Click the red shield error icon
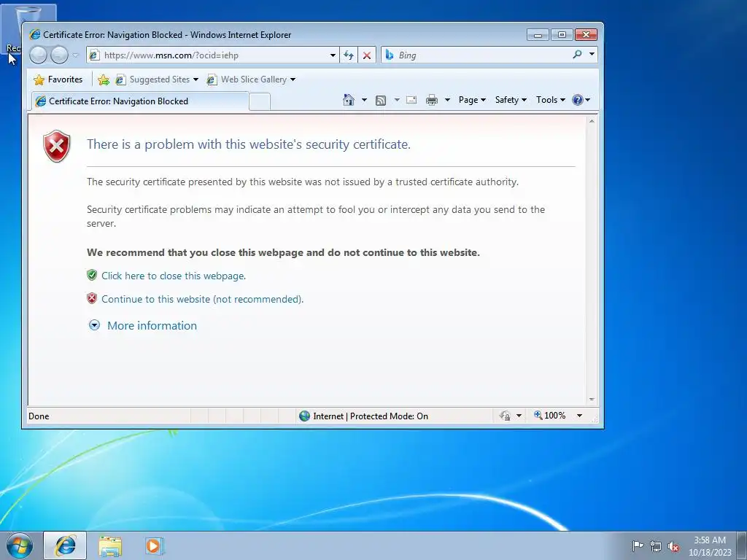Screen dimensions: 747x560 pos(57,146)
